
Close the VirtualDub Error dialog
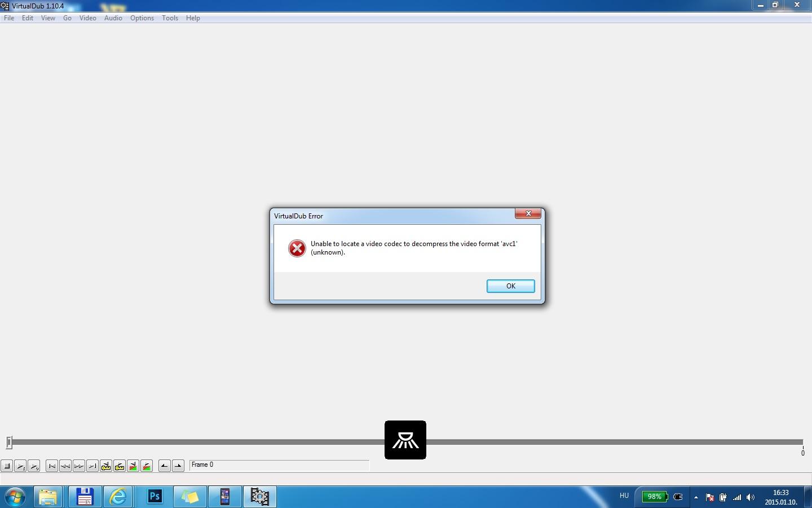tap(528, 213)
